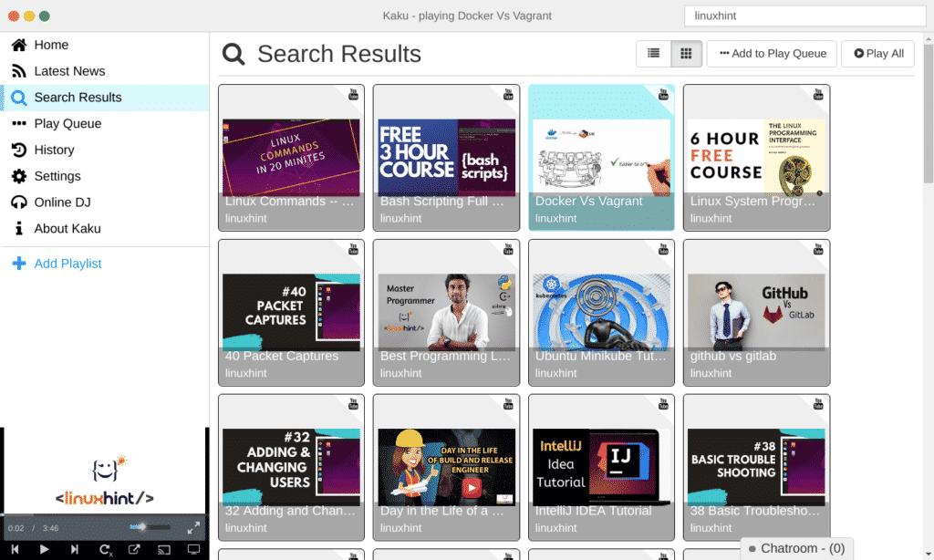Open Linux System Programming 6 hour course
This screenshot has width=934, height=560.
[756, 158]
